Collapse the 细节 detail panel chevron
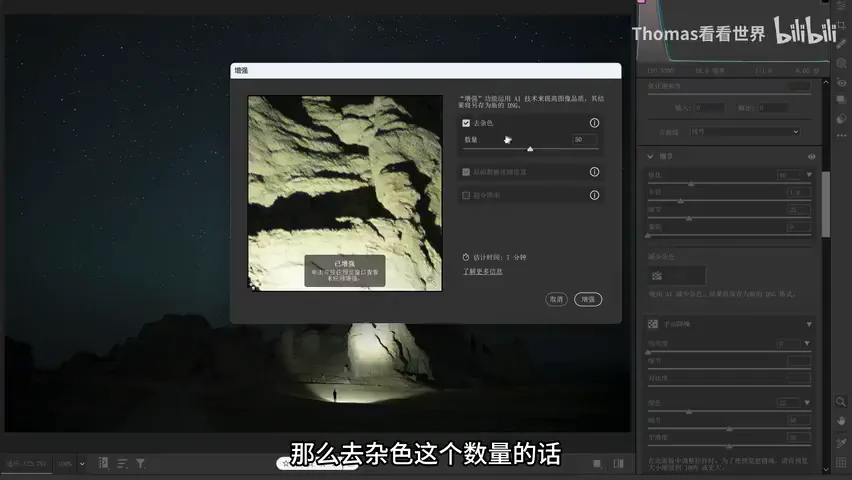The height and width of the screenshot is (480, 852). pos(650,157)
